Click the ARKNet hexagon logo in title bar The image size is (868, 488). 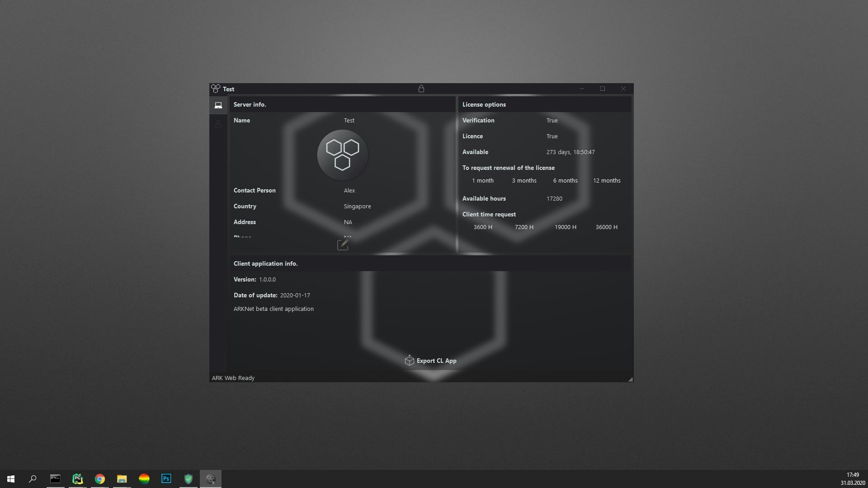216,89
